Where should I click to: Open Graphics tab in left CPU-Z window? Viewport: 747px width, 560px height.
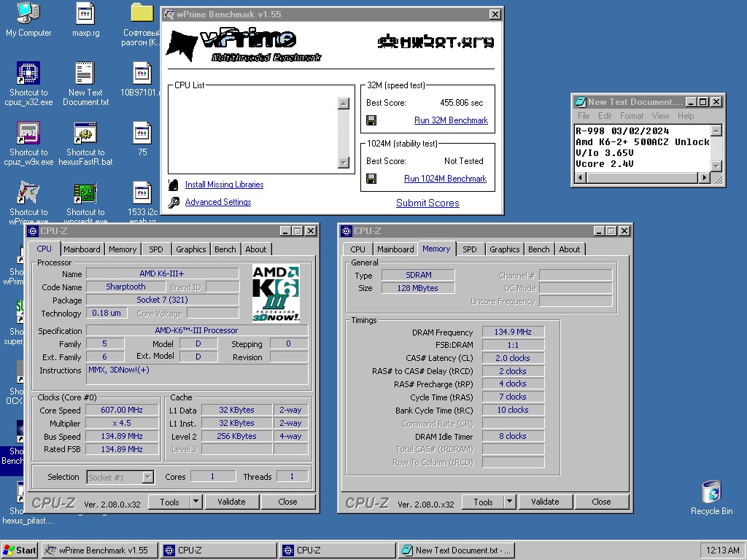pos(190,249)
